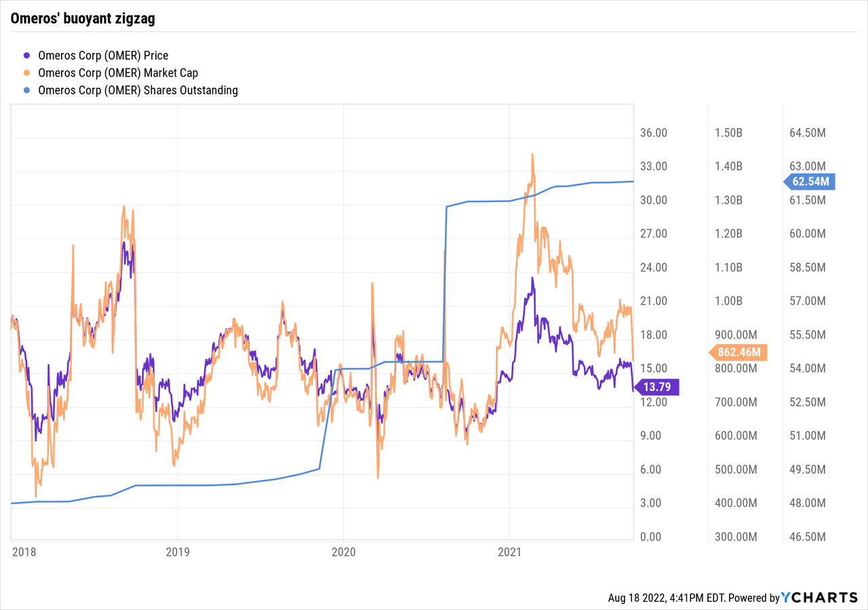Select the Omeros Corp (OMER) Shares Outstanding label
The width and height of the screenshot is (868, 610).
[138, 90]
